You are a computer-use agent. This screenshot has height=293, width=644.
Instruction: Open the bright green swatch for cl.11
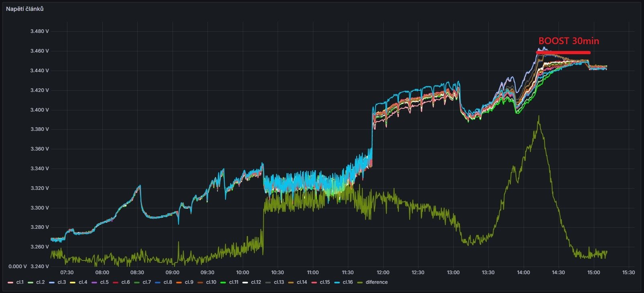pos(222,283)
